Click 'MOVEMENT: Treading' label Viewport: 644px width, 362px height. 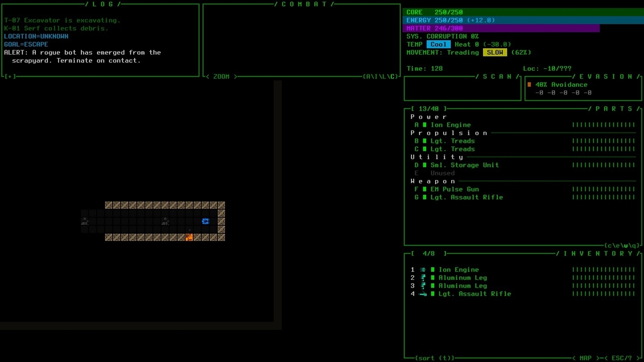443,53
